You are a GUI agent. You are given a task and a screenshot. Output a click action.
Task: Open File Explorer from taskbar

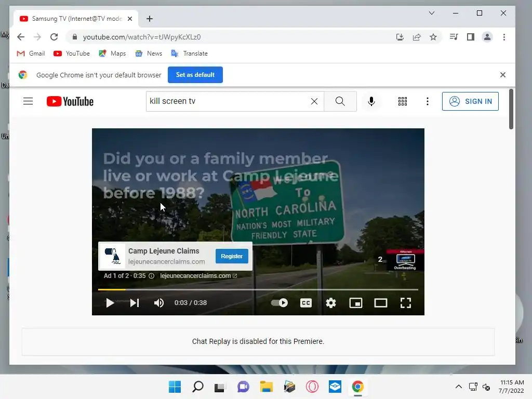click(267, 387)
